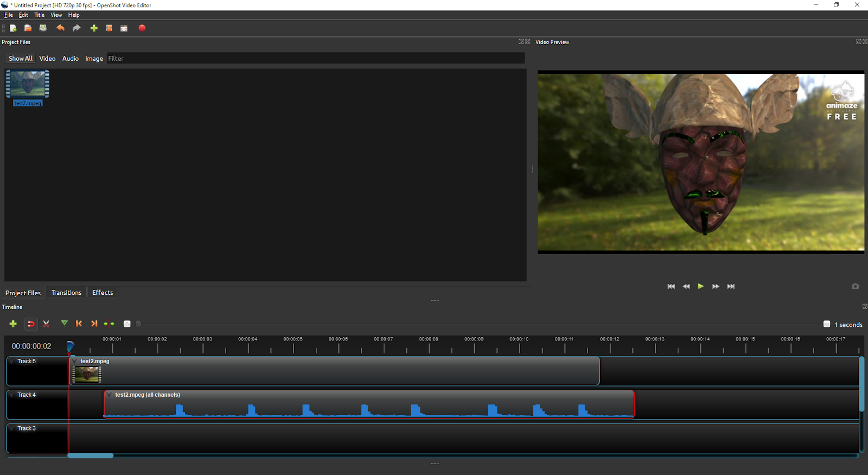This screenshot has height=475, width=868.
Task: Add a new track in the timeline toolbar
Action: [13, 324]
